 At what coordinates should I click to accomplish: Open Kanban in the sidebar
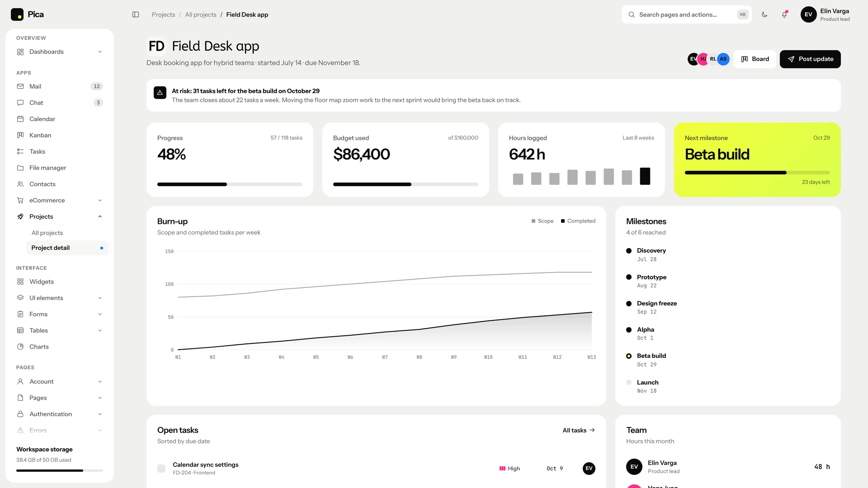click(x=60, y=135)
